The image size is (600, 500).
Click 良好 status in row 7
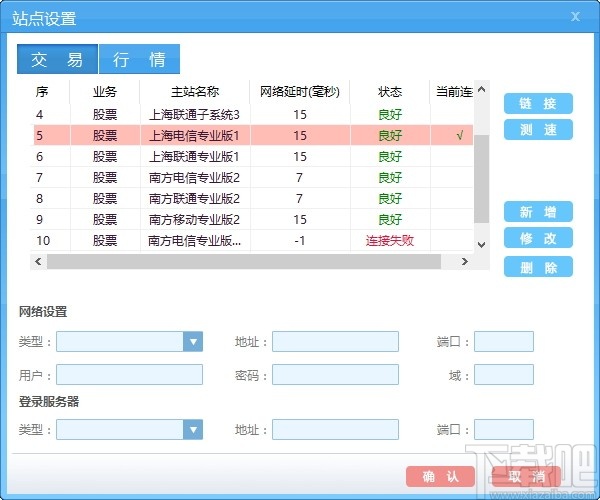pyautogui.click(x=390, y=178)
